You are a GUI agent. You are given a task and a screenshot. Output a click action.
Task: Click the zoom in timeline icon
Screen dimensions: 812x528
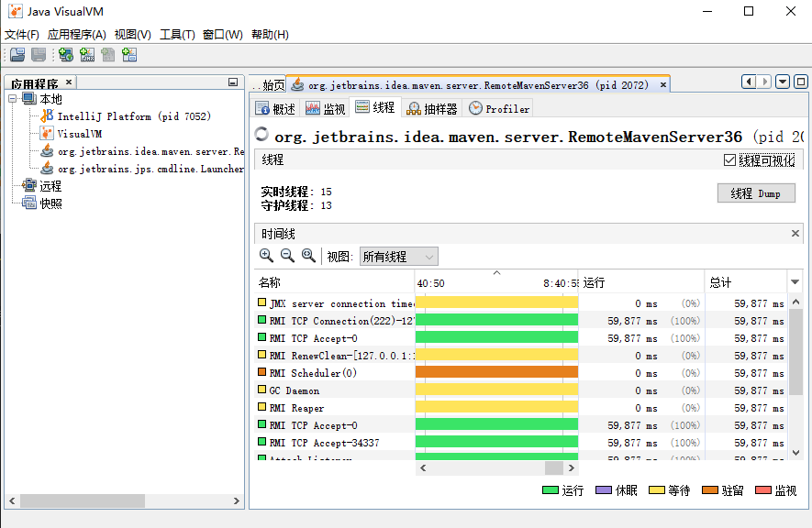point(266,256)
